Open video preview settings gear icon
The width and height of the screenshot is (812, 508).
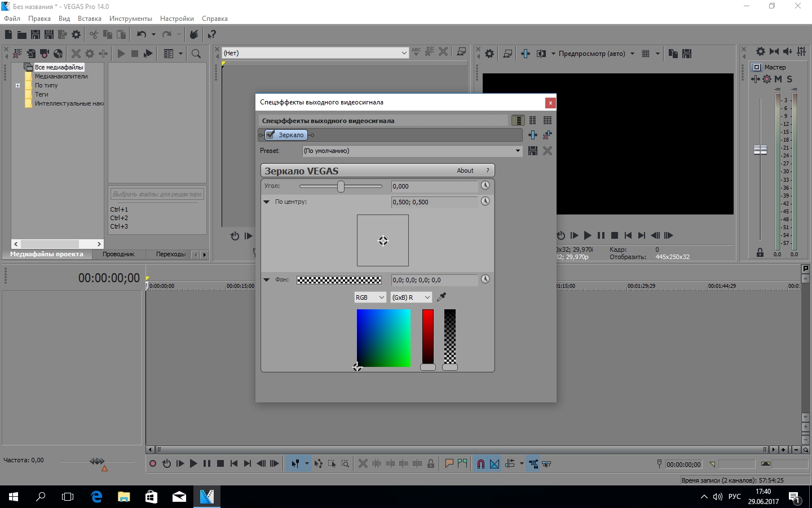coord(489,54)
